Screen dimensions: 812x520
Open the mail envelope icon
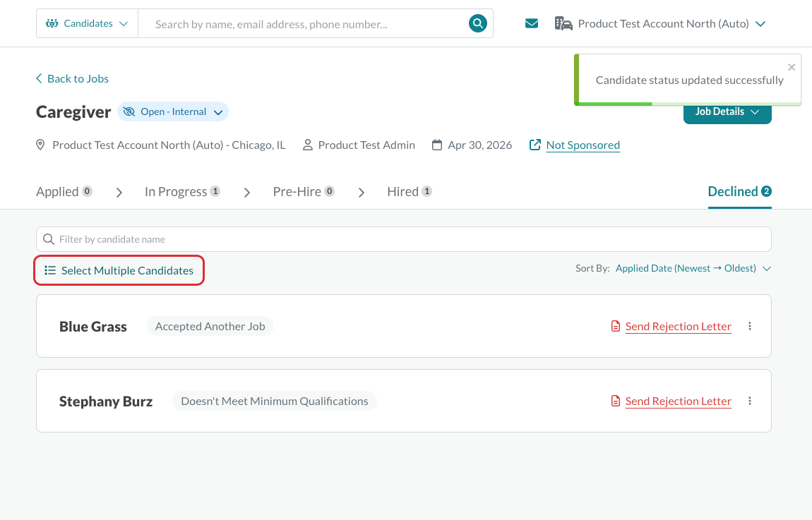point(531,23)
